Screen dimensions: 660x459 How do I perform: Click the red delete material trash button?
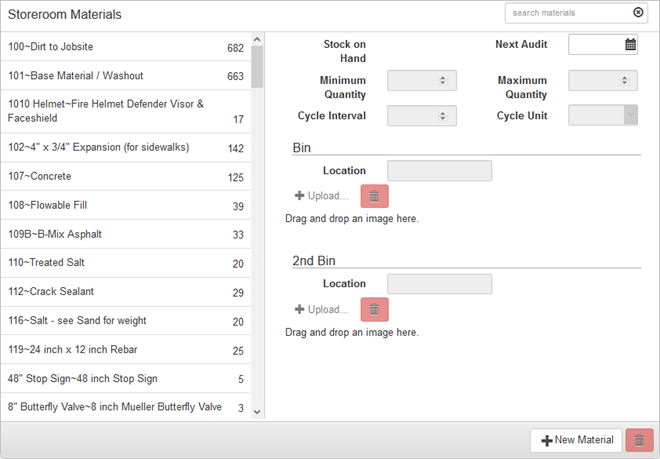(x=639, y=440)
